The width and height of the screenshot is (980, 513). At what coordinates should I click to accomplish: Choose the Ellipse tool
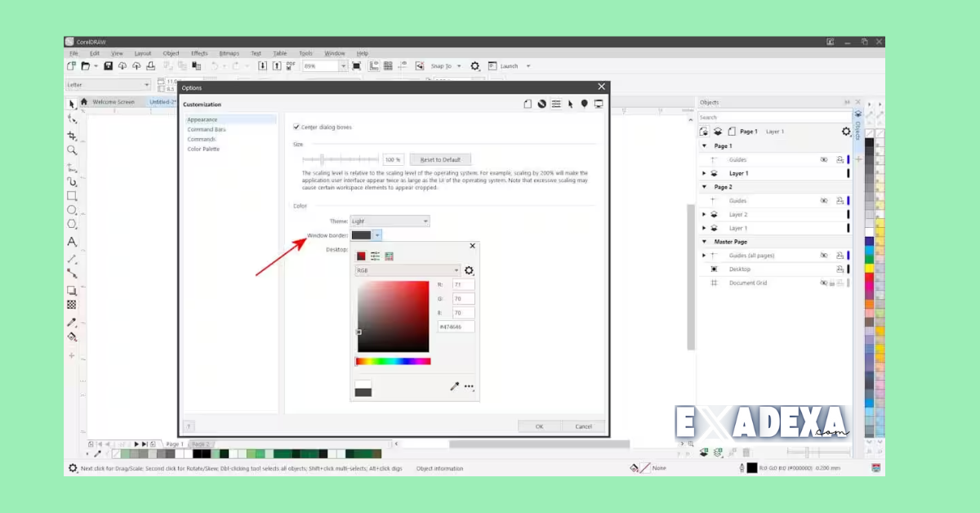click(x=72, y=210)
